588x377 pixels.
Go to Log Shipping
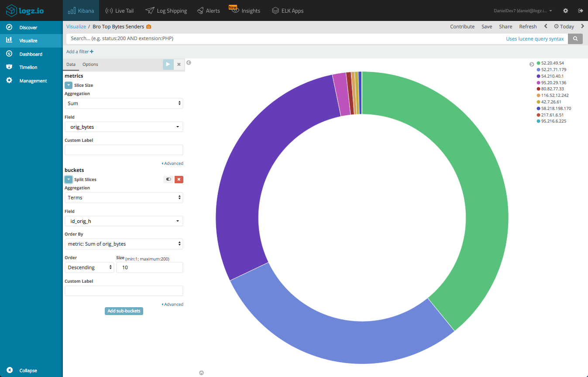pyautogui.click(x=166, y=10)
